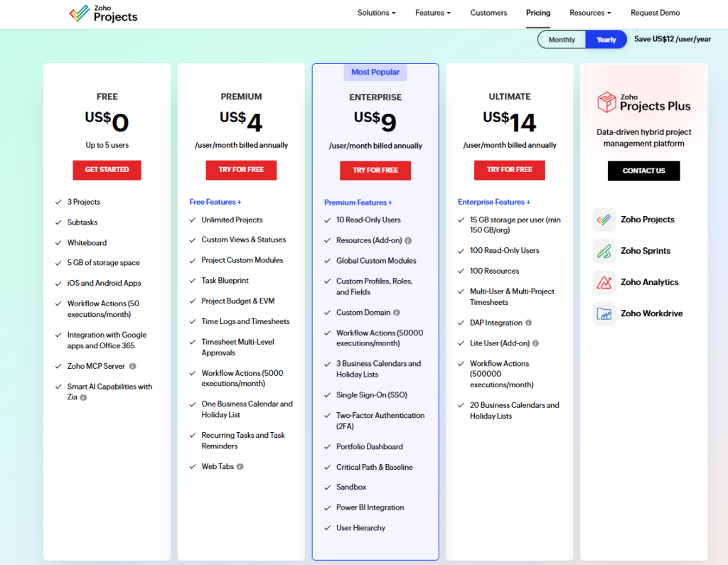Click TRY FOR FREE under Enterprise
728x565 pixels.
(x=375, y=171)
